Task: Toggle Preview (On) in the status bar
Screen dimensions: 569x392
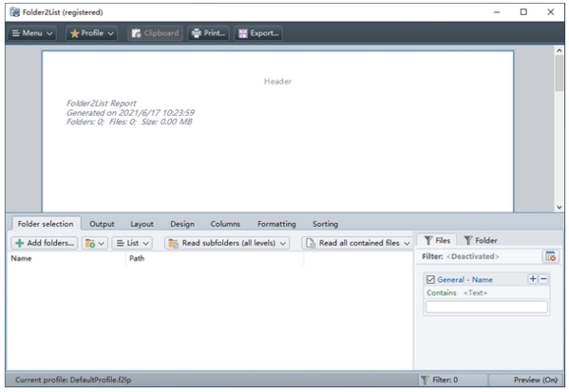Action: pos(535,380)
